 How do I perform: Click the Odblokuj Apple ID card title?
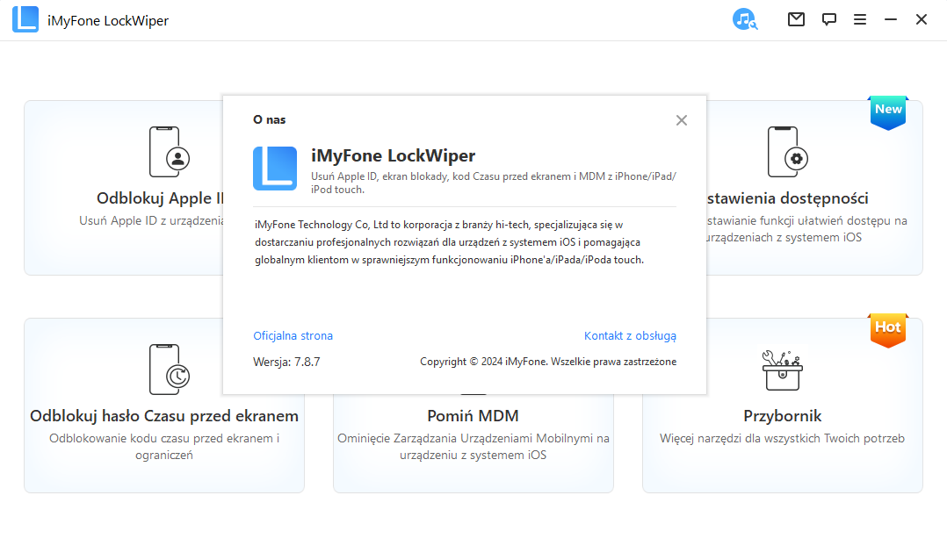[x=160, y=198]
